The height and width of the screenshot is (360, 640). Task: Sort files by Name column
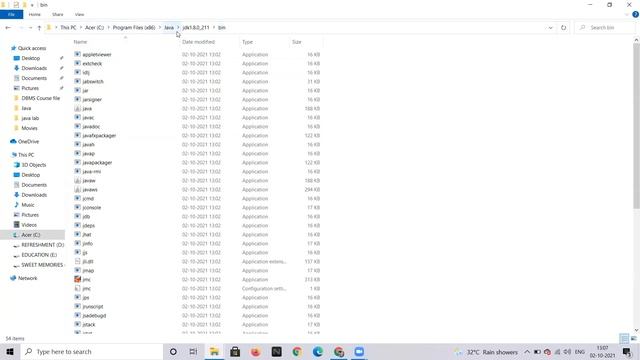[x=80, y=42]
